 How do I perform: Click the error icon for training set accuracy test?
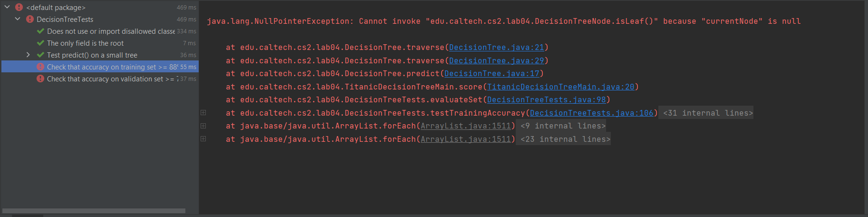40,67
